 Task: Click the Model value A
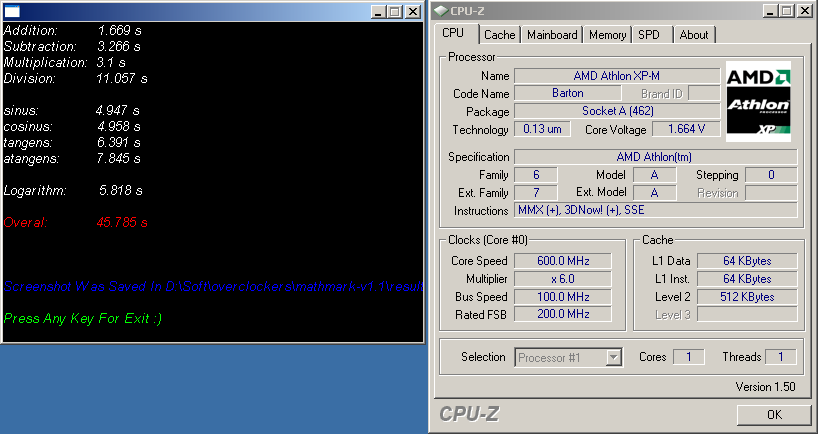pyautogui.click(x=654, y=175)
